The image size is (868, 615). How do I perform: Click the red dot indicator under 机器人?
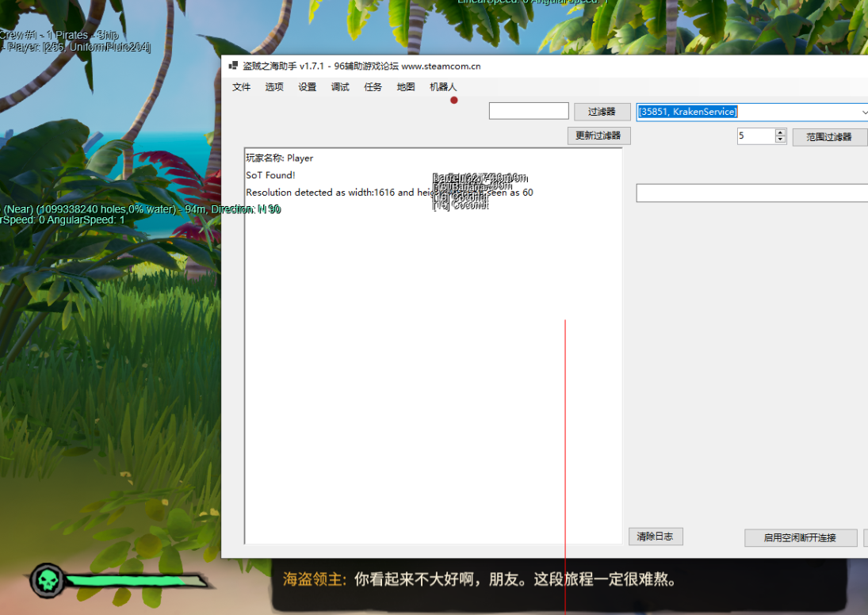pos(454,100)
